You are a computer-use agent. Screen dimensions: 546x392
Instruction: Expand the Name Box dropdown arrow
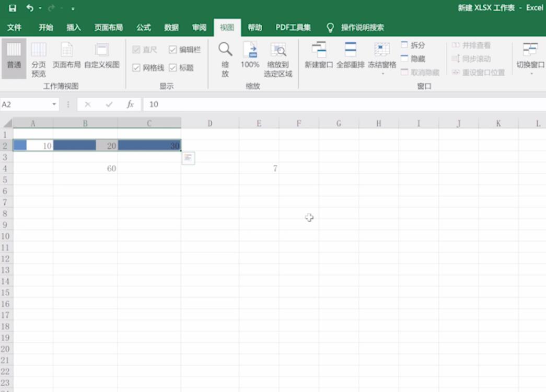click(54, 104)
